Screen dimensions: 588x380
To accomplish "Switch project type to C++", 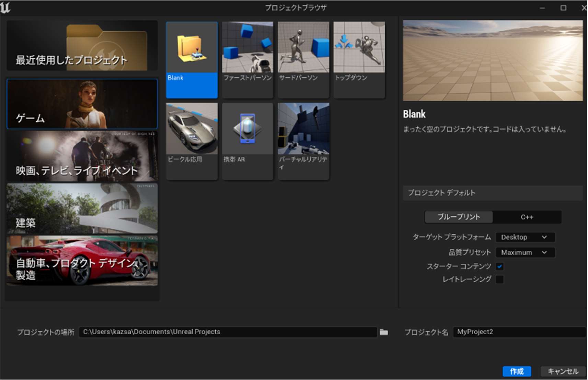I will pos(527,217).
